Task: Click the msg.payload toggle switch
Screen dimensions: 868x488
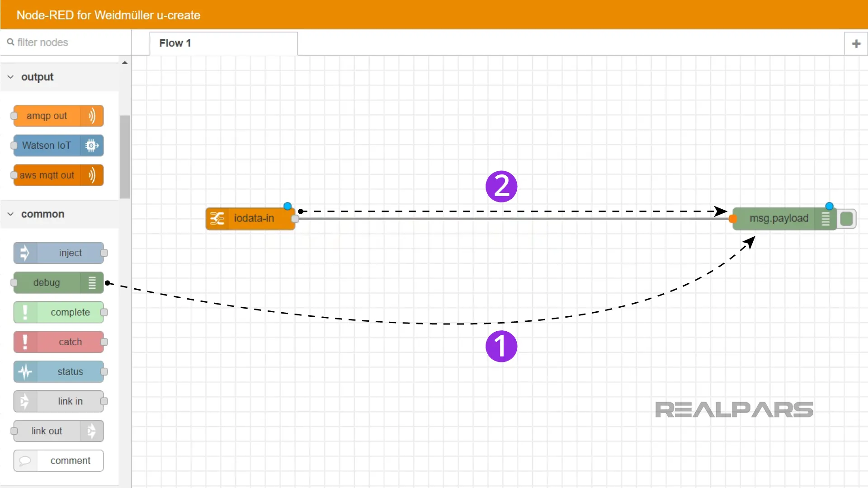Action: (847, 218)
